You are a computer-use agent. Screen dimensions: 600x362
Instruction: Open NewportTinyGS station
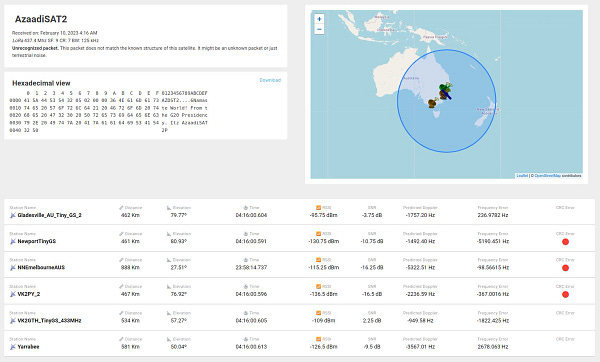(x=37, y=241)
